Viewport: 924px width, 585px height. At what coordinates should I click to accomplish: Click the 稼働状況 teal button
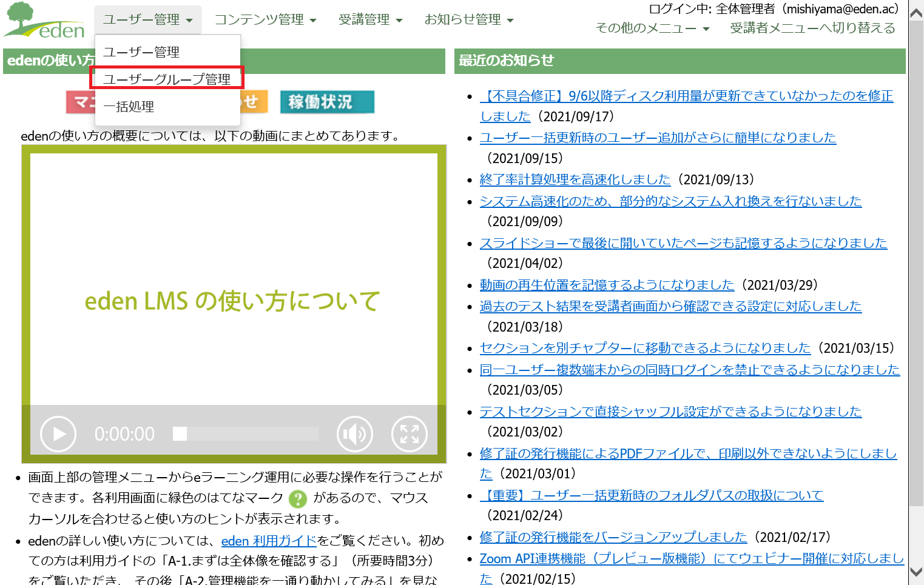[327, 102]
